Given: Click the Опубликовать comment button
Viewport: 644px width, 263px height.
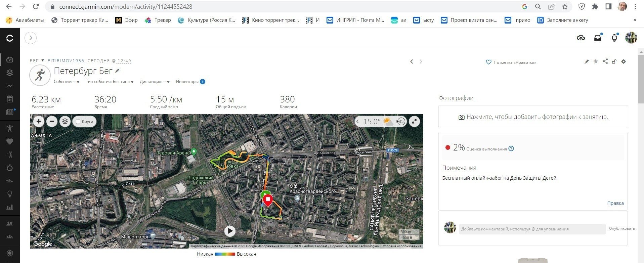Looking at the screenshot, I should pyautogui.click(x=622, y=228).
